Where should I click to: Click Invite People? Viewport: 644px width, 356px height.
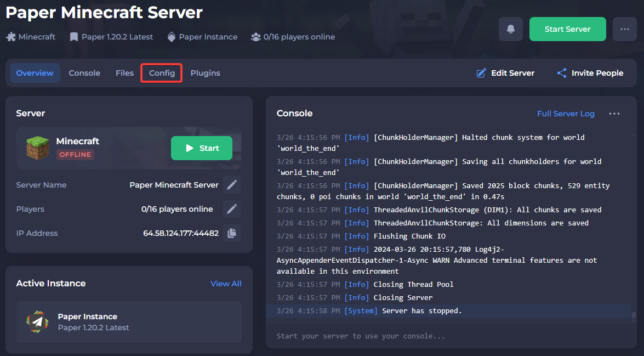590,73
